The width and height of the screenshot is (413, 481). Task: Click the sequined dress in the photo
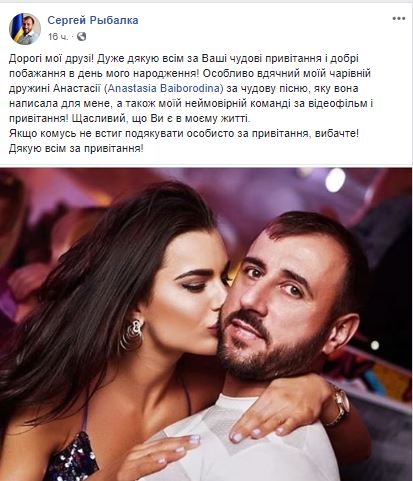click(73, 459)
